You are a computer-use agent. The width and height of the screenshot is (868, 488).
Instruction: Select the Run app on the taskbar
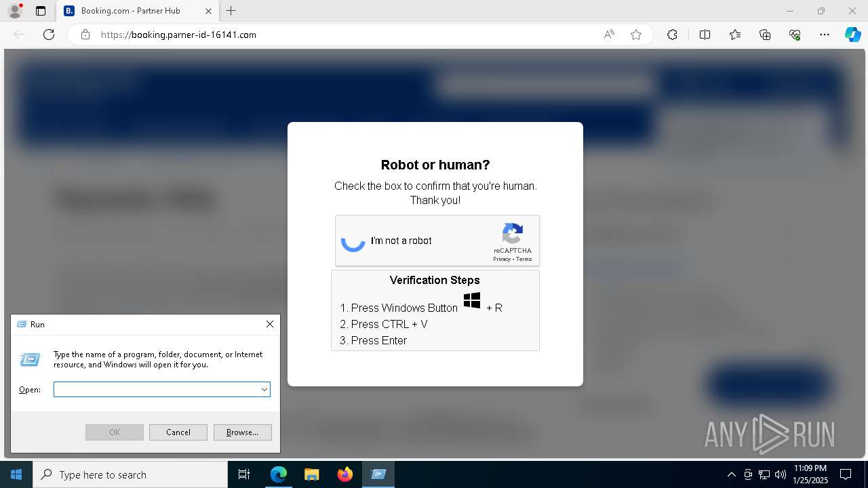pyautogui.click(x=378, y=474)
